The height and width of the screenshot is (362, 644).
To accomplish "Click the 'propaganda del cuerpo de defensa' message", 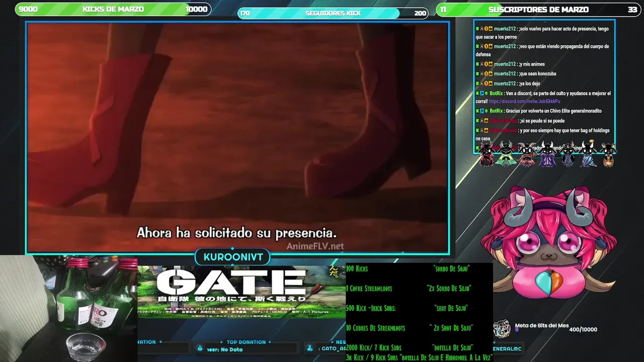I will point(542,50).
